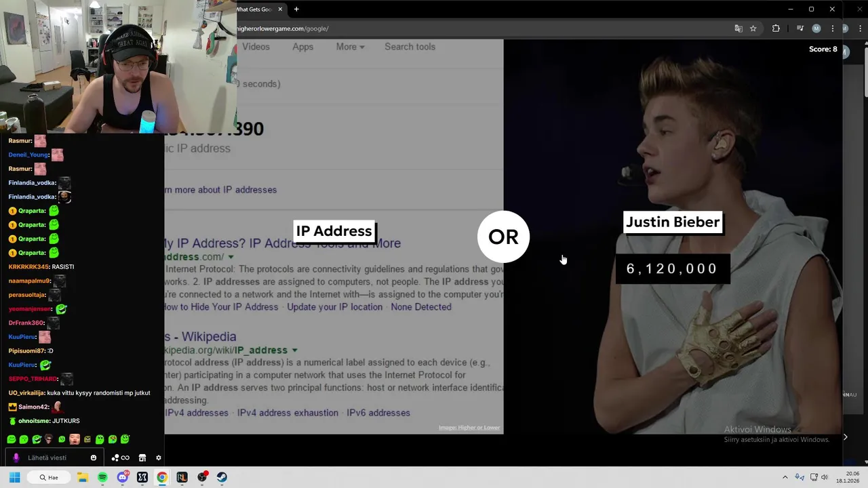Open the Chrome profile avatar M

click(816, 28)
